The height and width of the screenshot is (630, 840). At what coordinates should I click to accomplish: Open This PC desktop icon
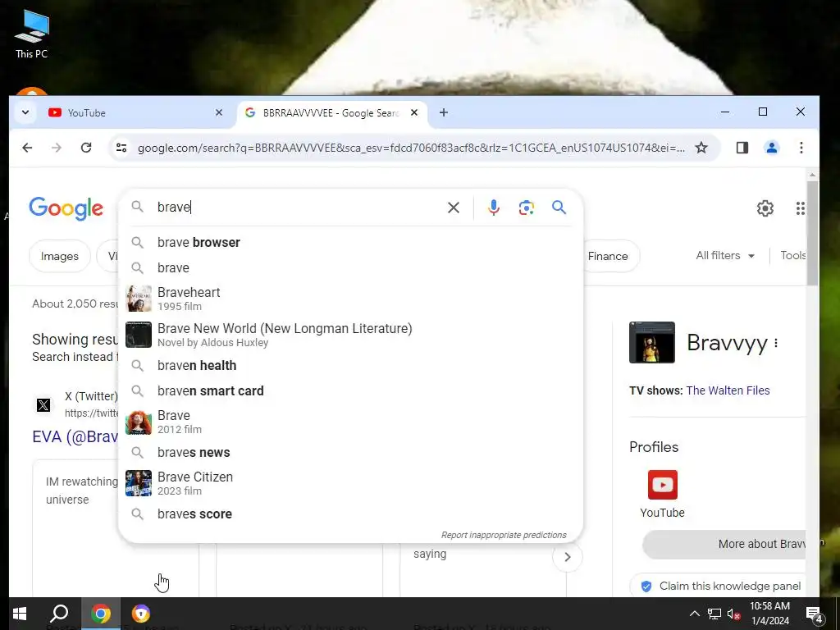click(x=32, y=34)
